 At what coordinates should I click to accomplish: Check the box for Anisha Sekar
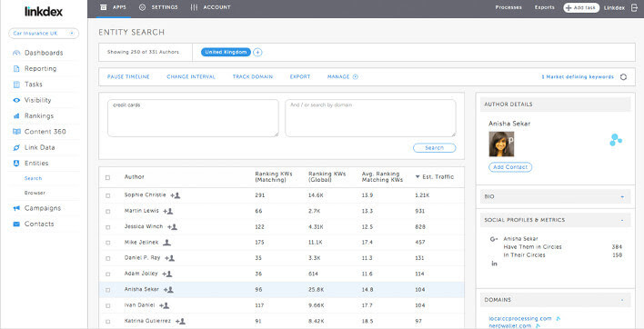click(107, 290)
